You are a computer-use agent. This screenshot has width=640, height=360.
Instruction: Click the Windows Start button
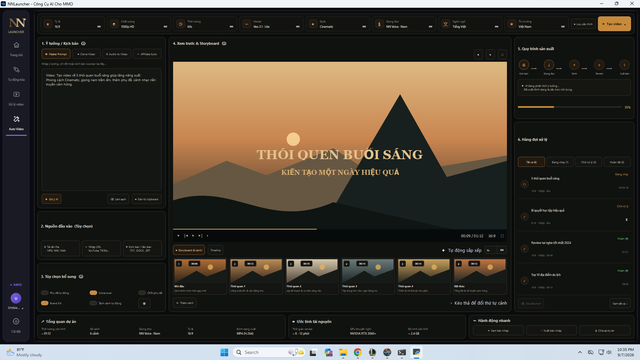[x=224, y=353]
